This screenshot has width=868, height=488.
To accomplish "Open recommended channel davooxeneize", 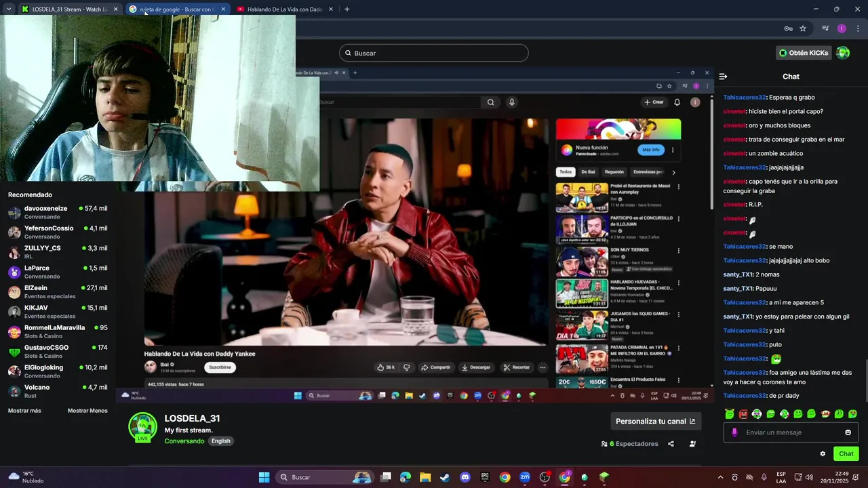I will [58, 212].
